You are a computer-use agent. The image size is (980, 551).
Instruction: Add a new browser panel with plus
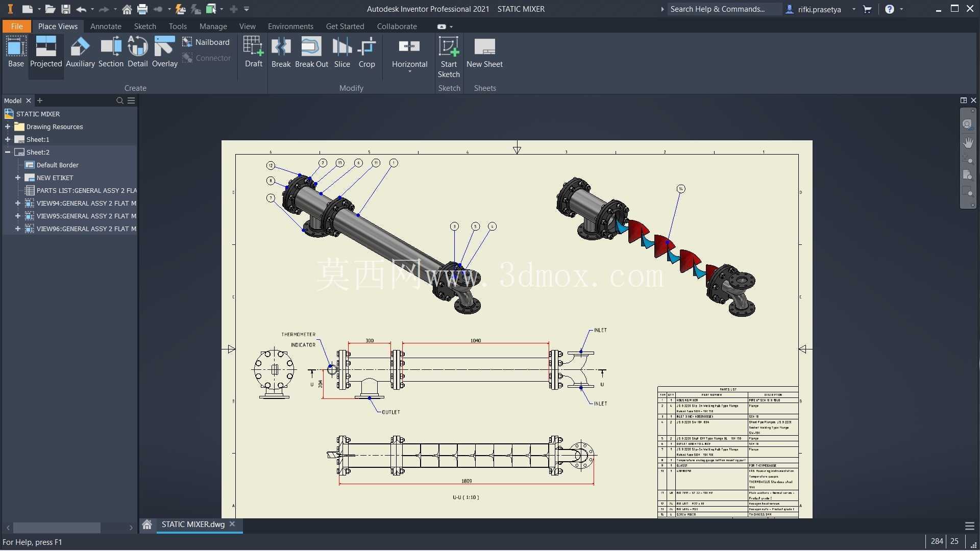click(x=40, y=101)
